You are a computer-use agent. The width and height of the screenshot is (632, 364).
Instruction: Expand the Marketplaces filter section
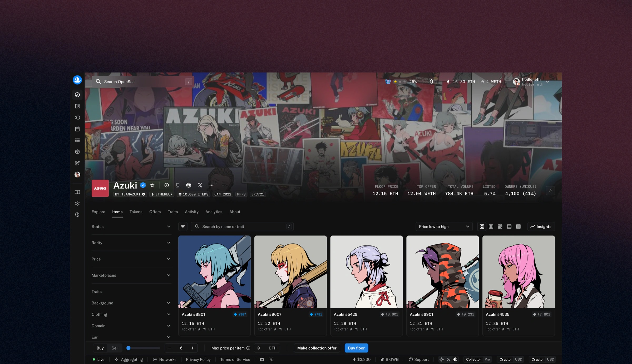pyautogui.click(x=131, y=275)
